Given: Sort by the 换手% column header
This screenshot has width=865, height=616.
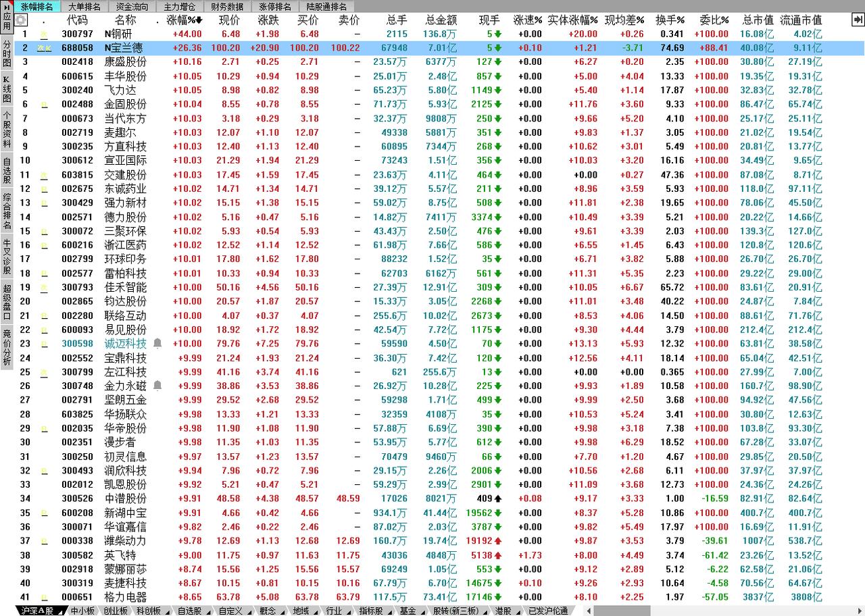Looking at the screenshot, I should (x=670, y=20).
